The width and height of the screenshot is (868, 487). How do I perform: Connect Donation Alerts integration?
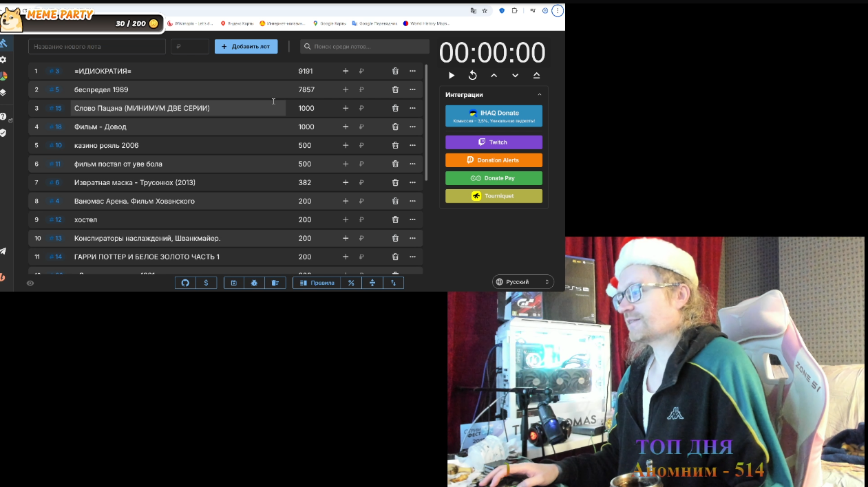[494, 160]
